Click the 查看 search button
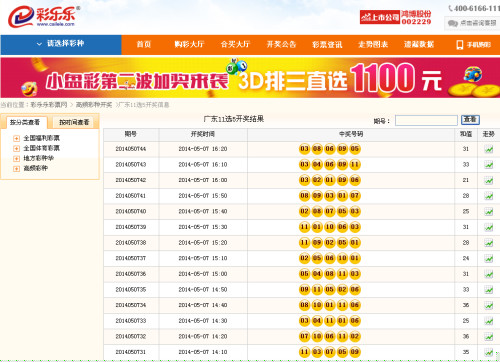Image resolution: width=500 pixels, height=362 pixels. [470, 120]
